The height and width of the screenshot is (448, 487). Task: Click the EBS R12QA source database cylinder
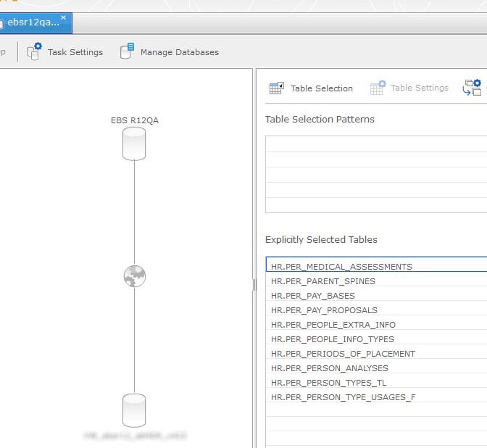(134, 143)
